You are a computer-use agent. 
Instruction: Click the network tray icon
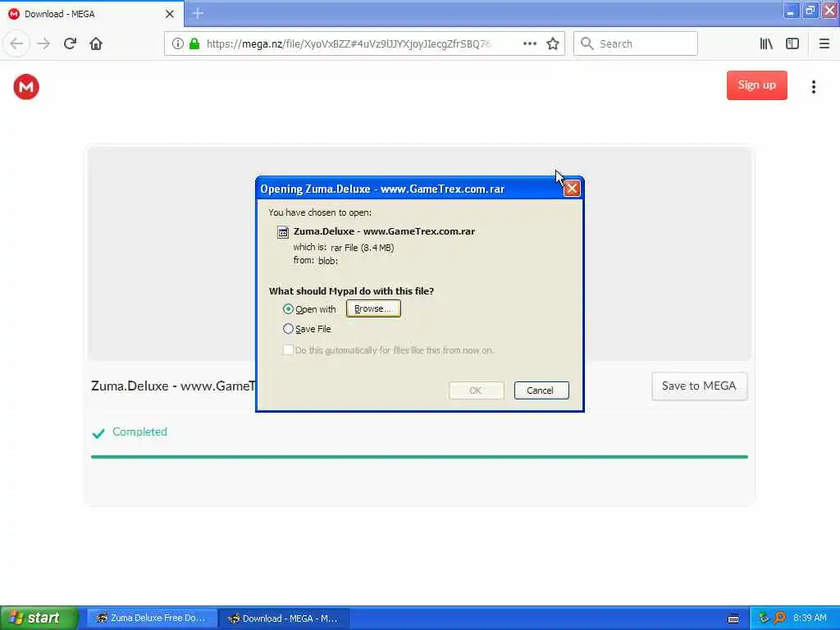click(x=764, y=619)
